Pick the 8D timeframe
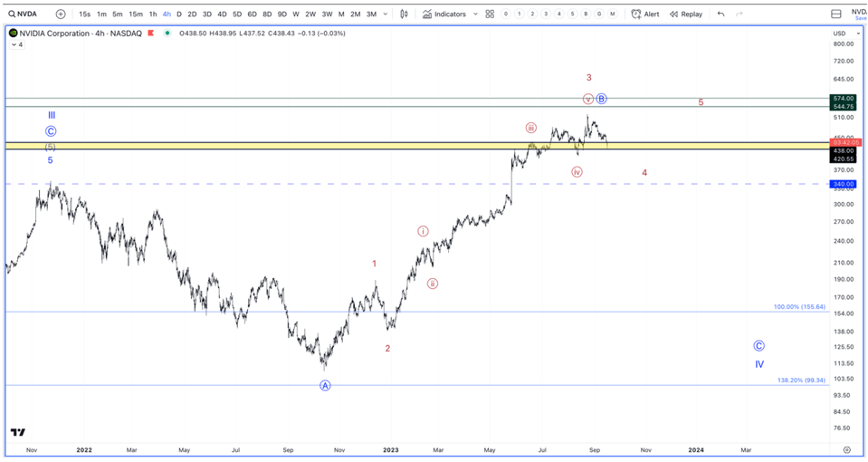868x462 pixels. click(x=267, y=14)
